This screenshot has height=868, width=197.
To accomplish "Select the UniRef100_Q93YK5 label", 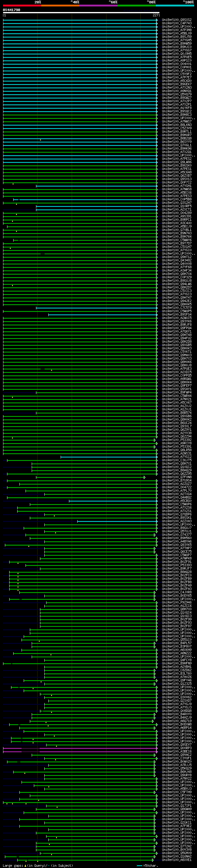I will (177, 545).
